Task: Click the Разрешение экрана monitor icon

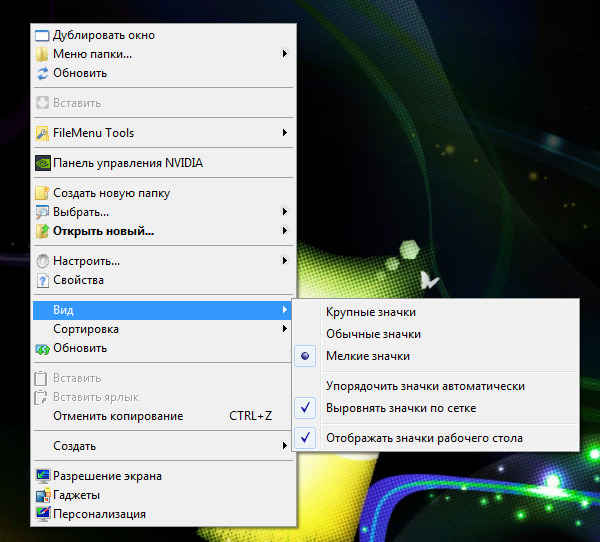Action: 43,476
